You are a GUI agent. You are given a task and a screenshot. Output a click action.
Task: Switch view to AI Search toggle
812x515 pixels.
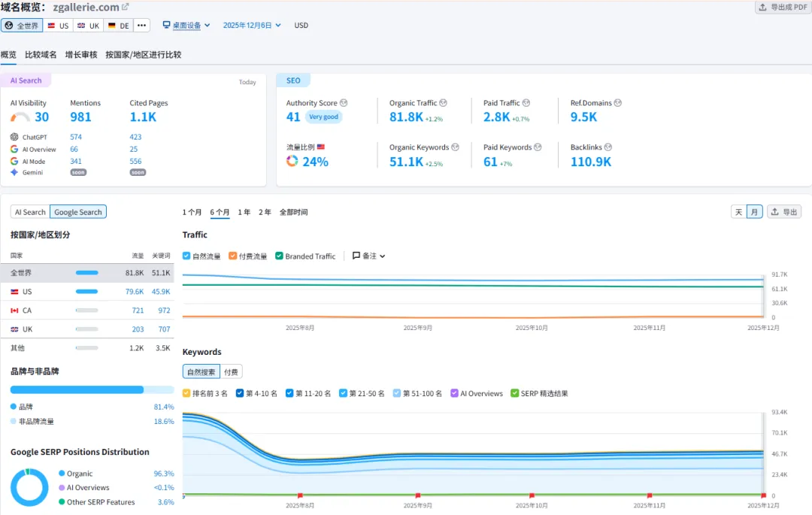[30, 212]
